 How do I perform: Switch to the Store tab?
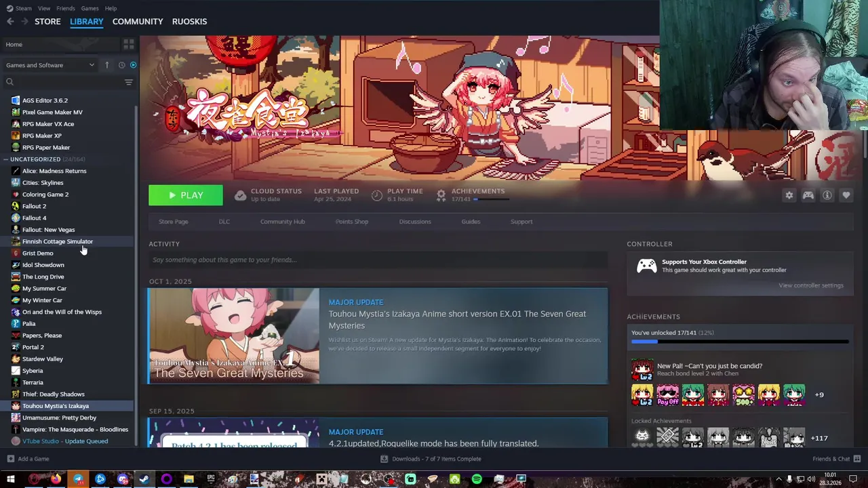(47, 22)
